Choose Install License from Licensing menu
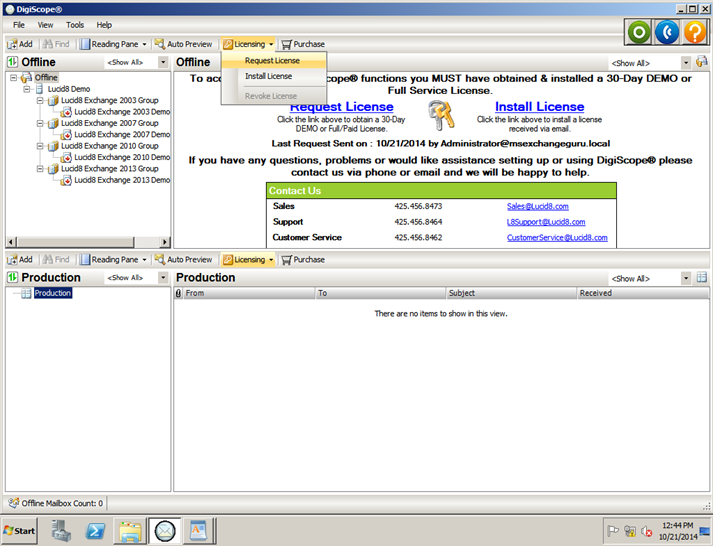 click(x=274, y=76)
